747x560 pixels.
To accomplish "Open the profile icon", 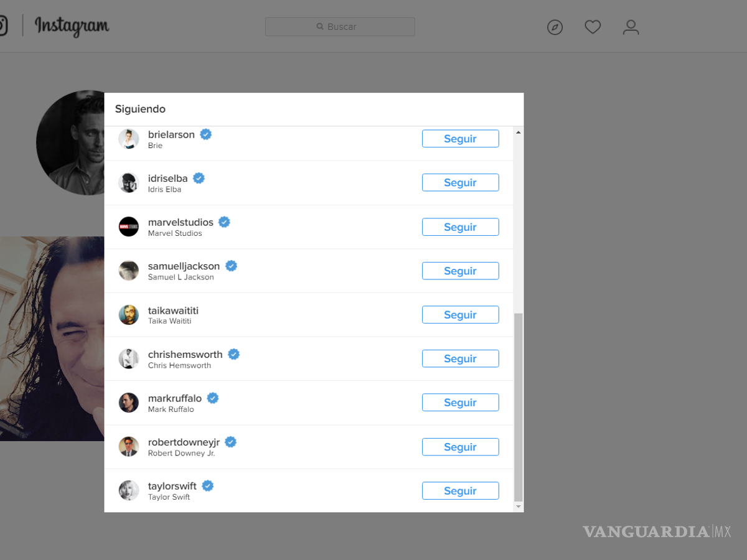I will point(631,27).
